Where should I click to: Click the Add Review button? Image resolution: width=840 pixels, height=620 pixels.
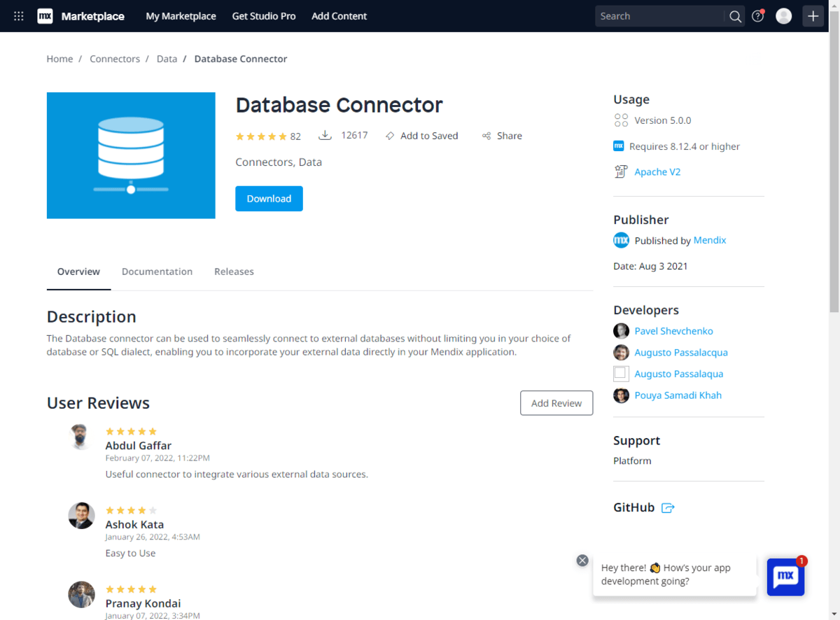pos(556,403)
